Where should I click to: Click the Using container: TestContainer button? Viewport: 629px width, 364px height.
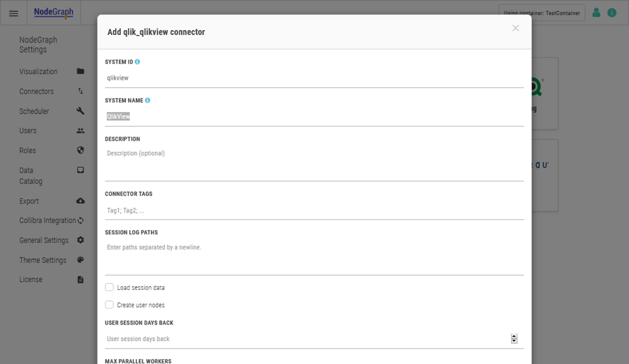[x=542, y=13]
